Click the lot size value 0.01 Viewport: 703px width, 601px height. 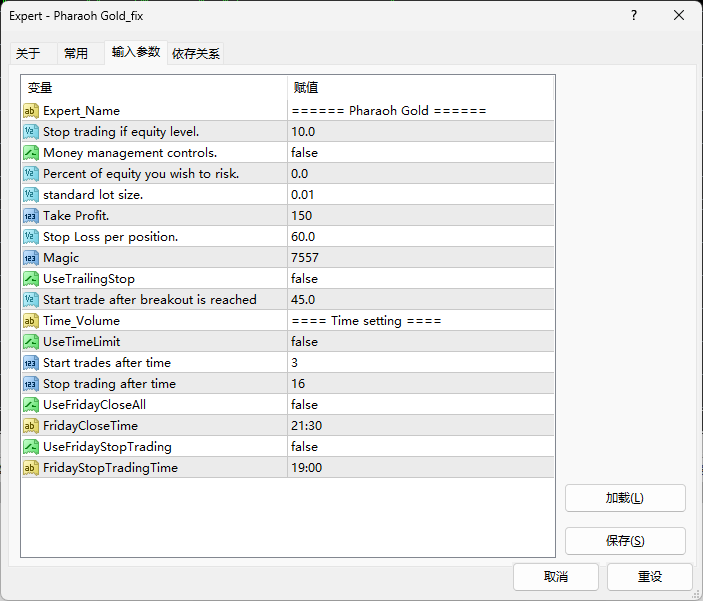[303, 195]
